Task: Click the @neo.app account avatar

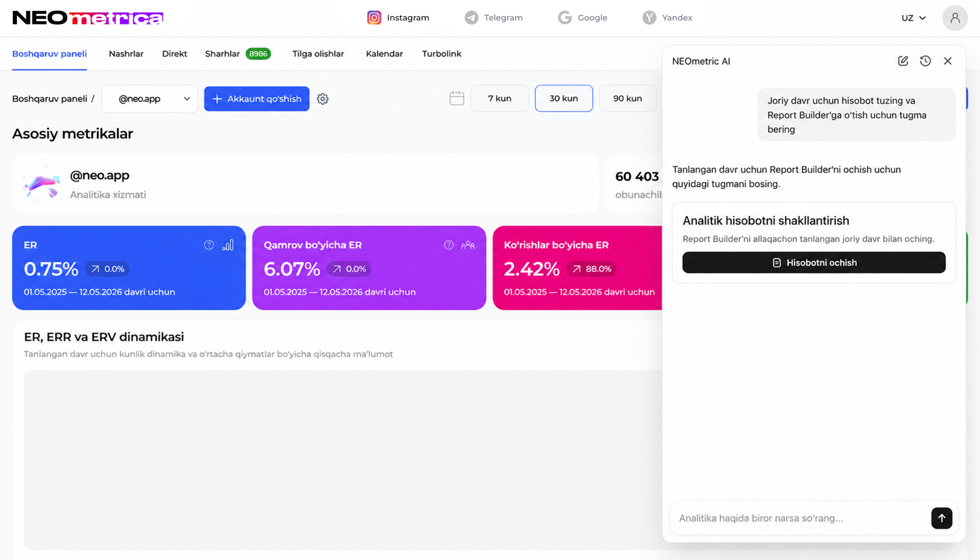Action: click(41, 184)
